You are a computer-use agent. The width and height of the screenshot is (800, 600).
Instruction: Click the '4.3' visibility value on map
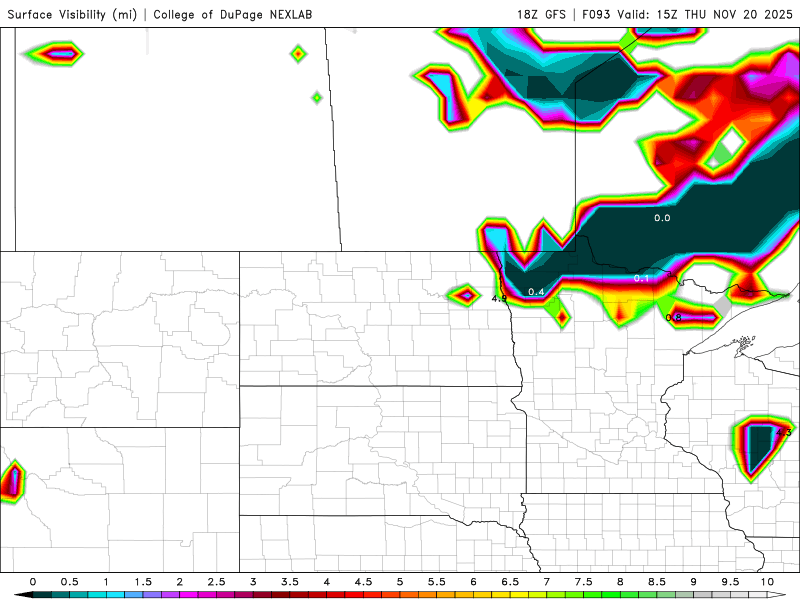pos(784,433)
